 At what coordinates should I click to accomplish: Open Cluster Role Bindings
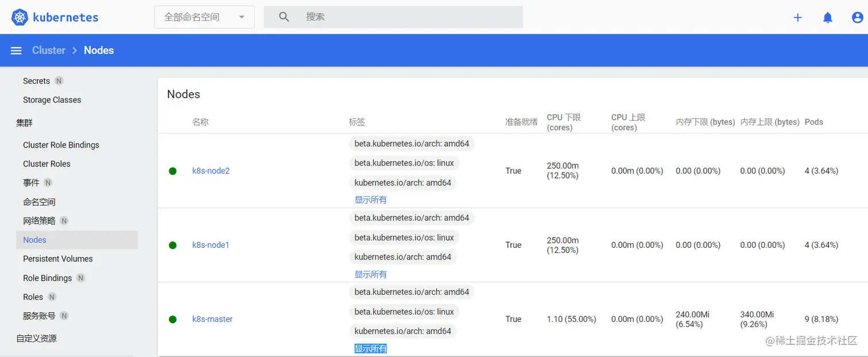coord(61,145)
